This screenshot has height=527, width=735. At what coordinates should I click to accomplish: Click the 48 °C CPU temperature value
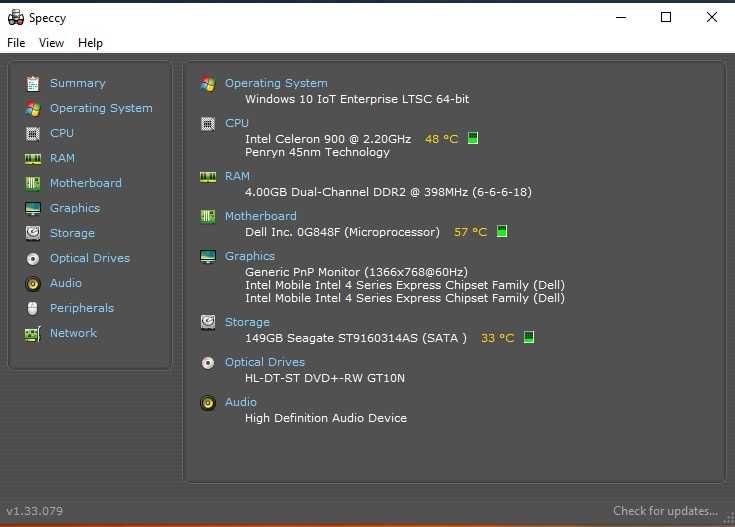441,139
